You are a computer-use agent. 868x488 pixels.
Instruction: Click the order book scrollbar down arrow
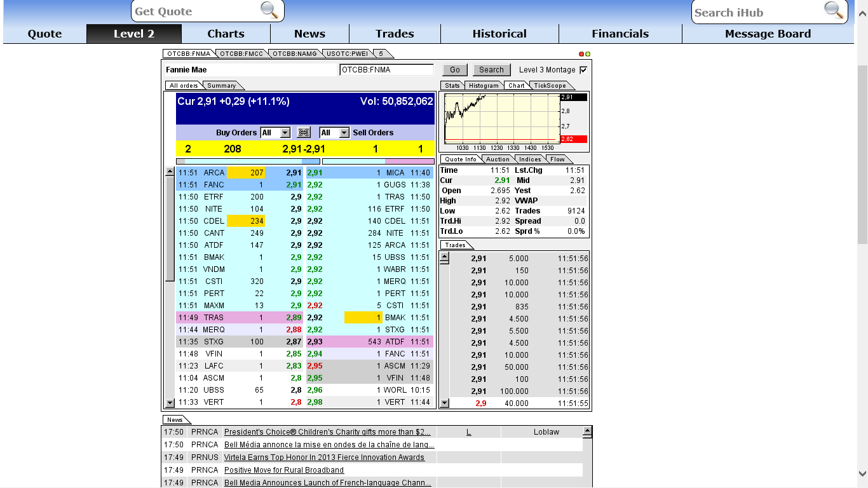(x=169, y=402)
